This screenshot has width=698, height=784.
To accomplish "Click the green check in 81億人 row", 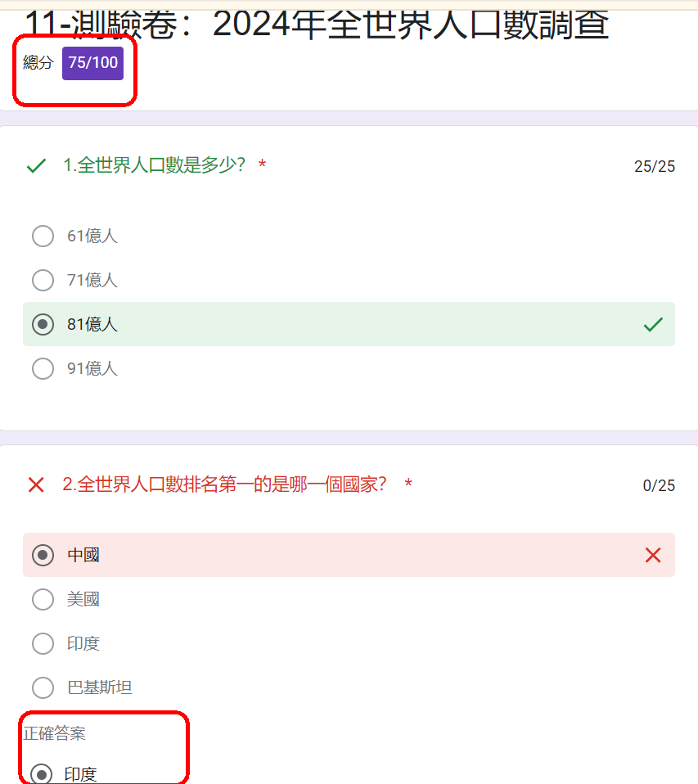I will coord(653,325).
